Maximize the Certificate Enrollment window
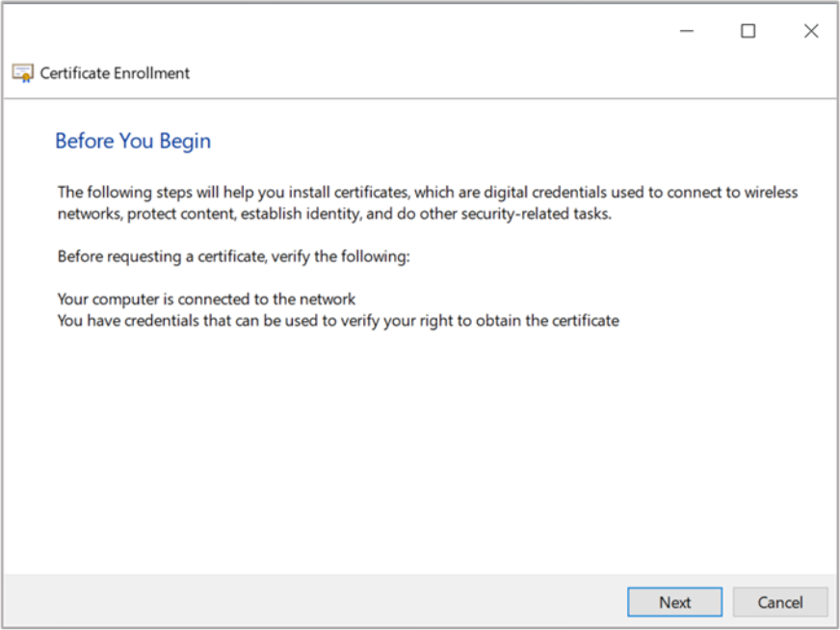 (x=748, y=31)
